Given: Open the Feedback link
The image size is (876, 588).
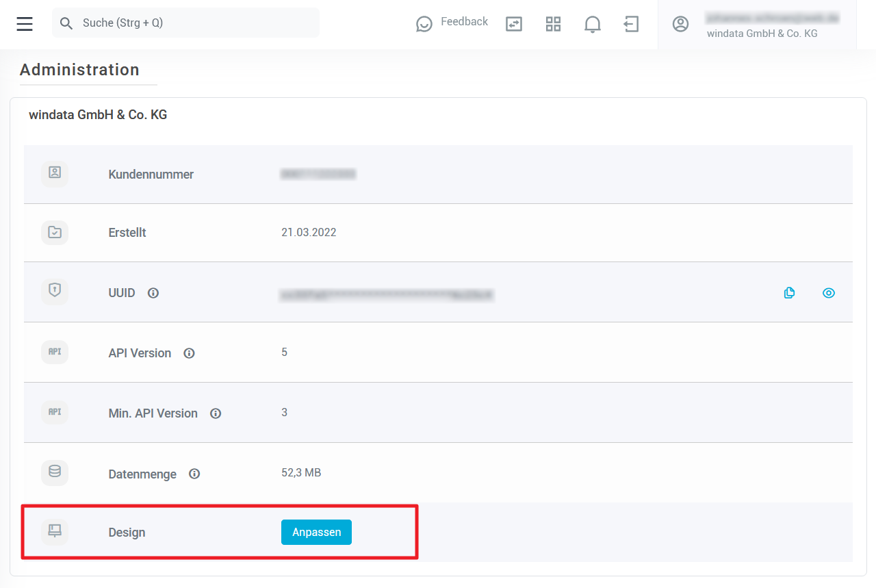Looking at the screenshot, I should 452,23.
